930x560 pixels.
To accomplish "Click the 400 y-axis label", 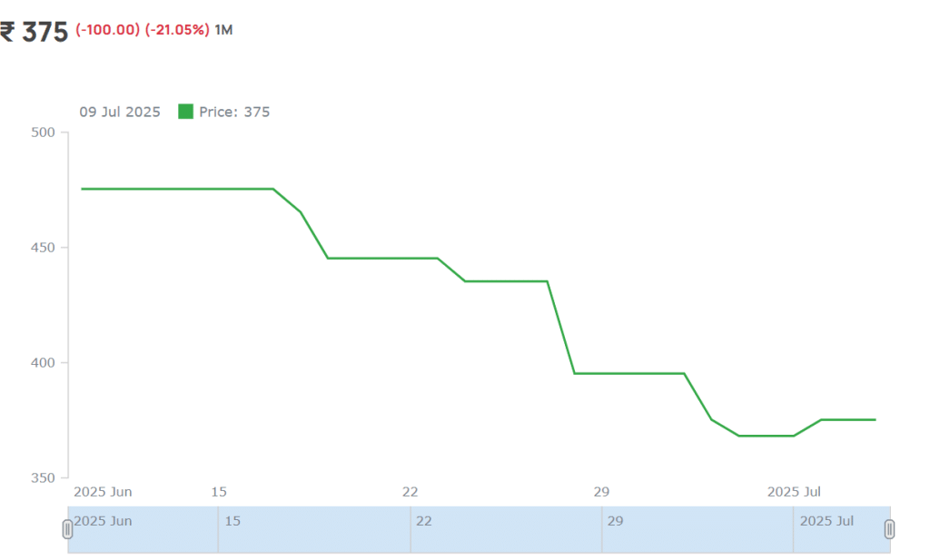I will (43, 362).
